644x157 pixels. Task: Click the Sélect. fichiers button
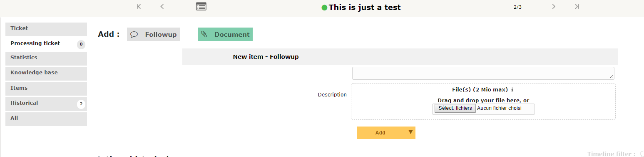pyautogui.click(x=455, y=108)
